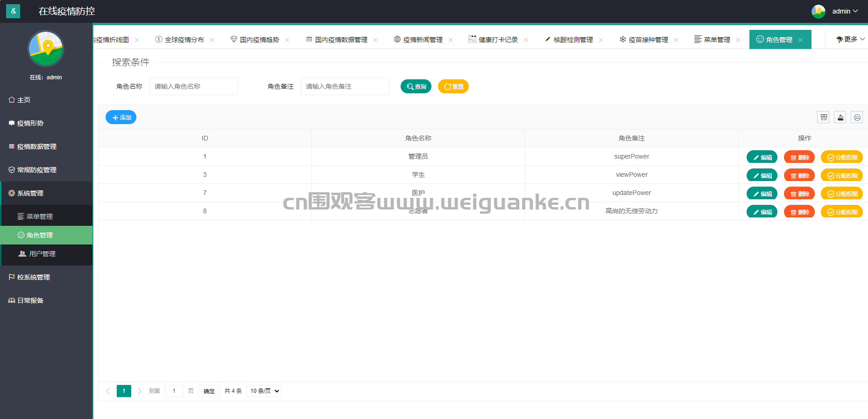Click the 查询 search button
This screenshot has width=868, height=419.
point(416,86)
